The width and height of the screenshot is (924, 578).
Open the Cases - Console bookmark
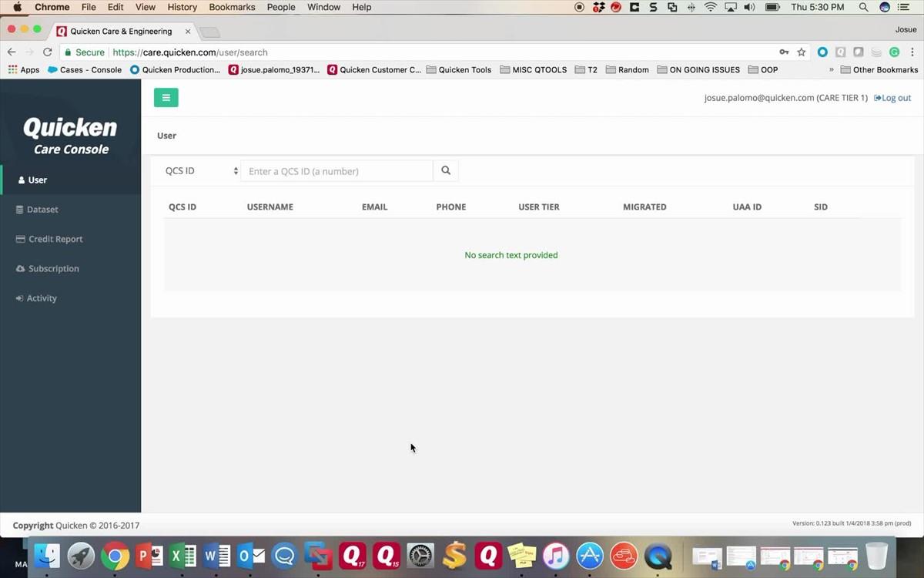[85, 69]
